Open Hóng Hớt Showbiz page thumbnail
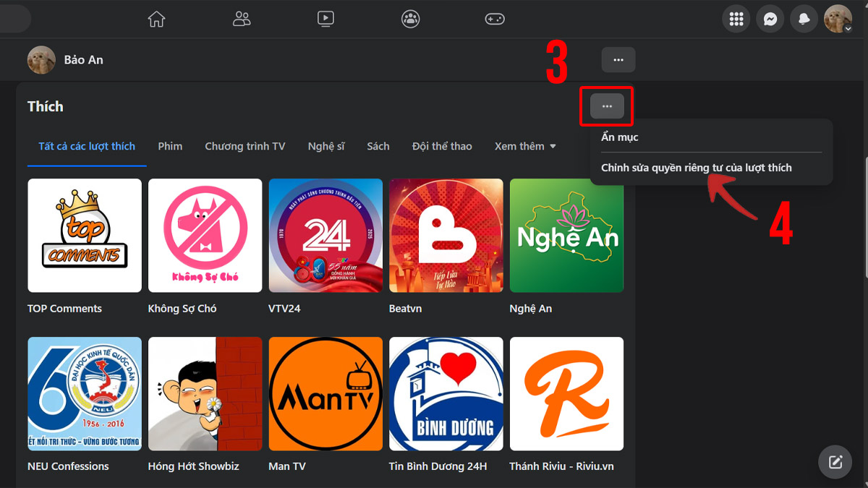 click(205, 394)
